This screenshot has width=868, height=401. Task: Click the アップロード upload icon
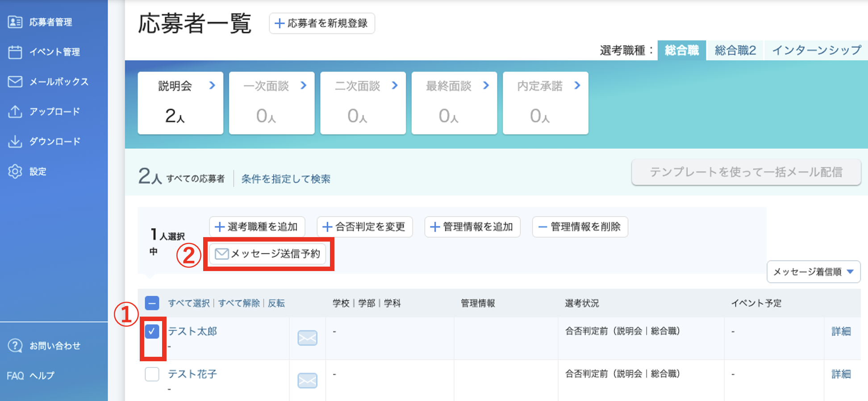tap(15, 112)
